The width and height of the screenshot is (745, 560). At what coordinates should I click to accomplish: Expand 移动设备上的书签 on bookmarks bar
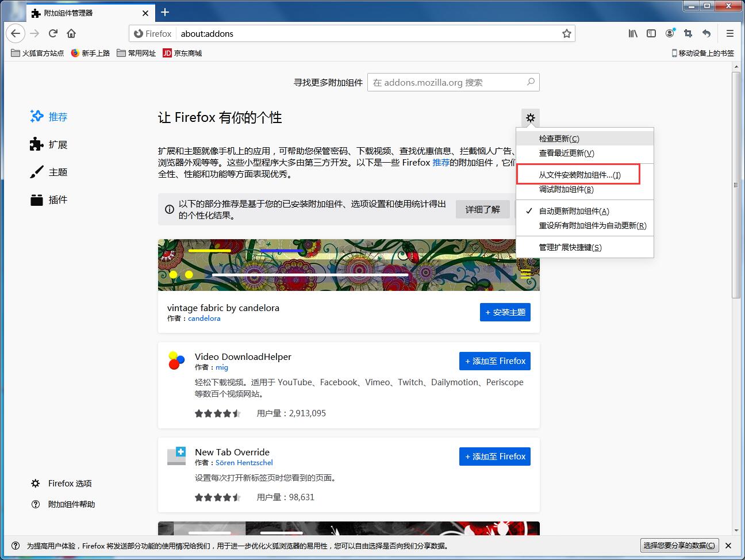702,52
